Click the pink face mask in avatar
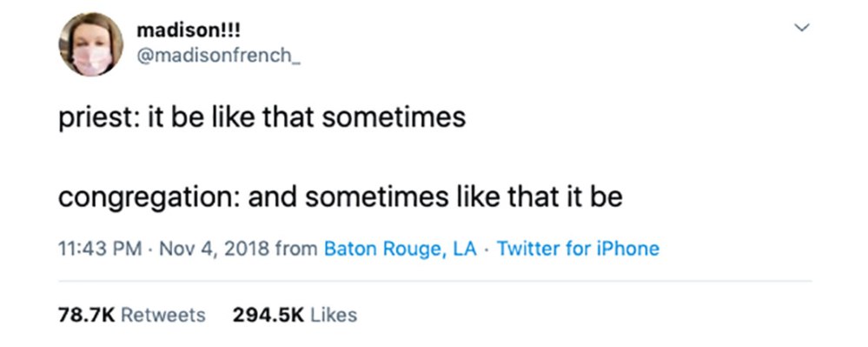 click(92, 60)
